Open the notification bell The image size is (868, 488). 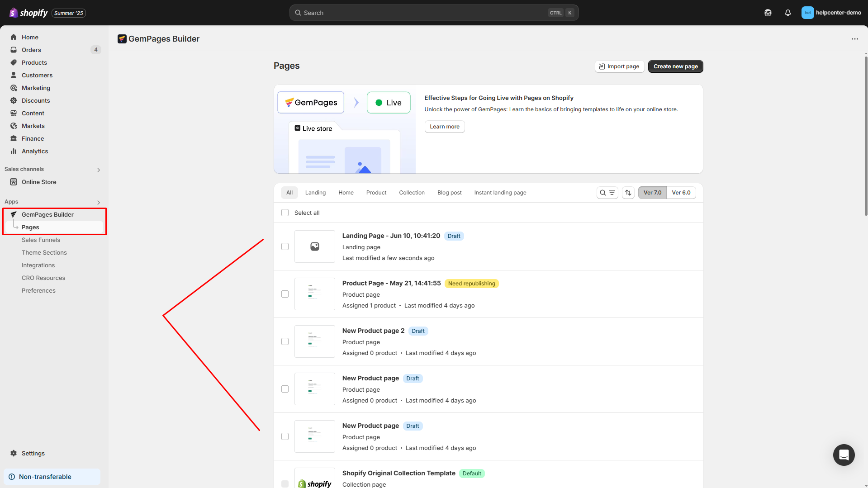[787, 13]
